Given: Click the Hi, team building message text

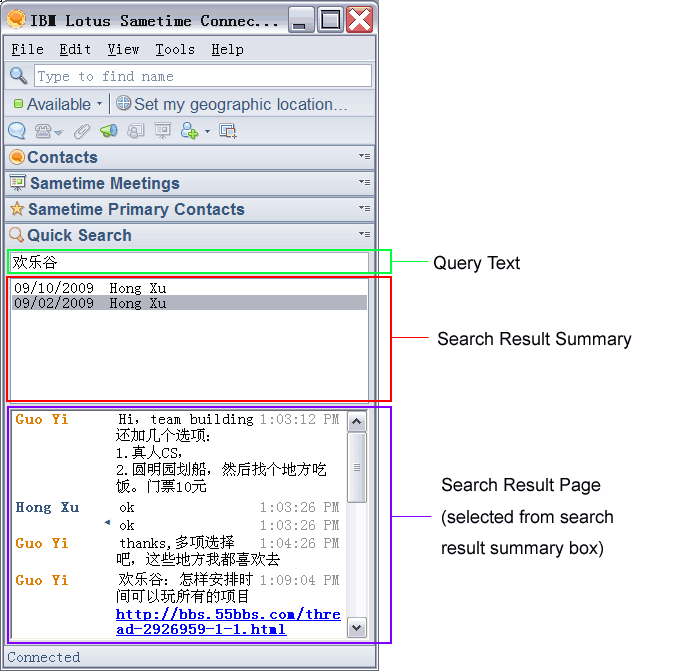Looking at the screenshot, I should [x=186, y=419].
